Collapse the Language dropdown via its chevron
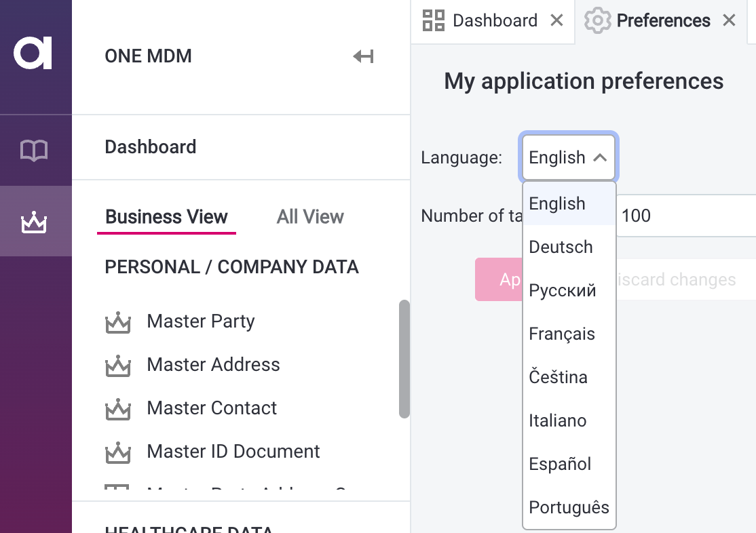Viewport: 756px width, 533px height. coord(601,157)
